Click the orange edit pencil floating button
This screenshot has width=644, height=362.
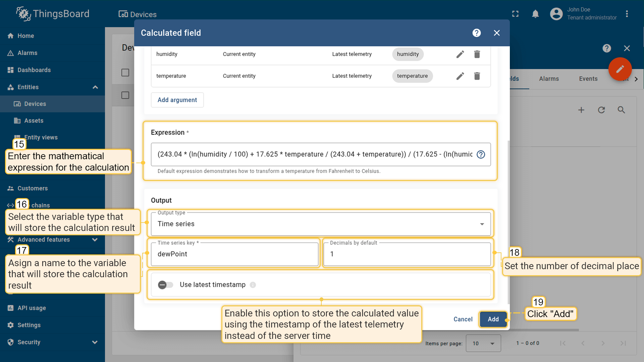620,69
